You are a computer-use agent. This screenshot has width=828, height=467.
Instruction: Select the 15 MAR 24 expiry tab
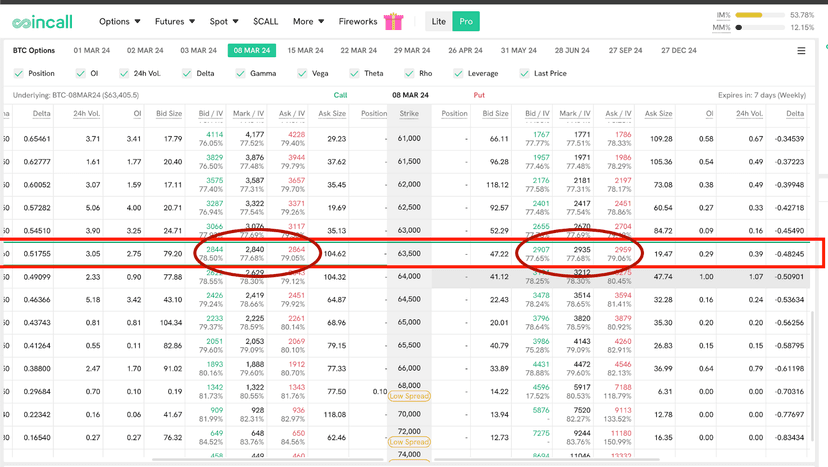click(305, 51)
